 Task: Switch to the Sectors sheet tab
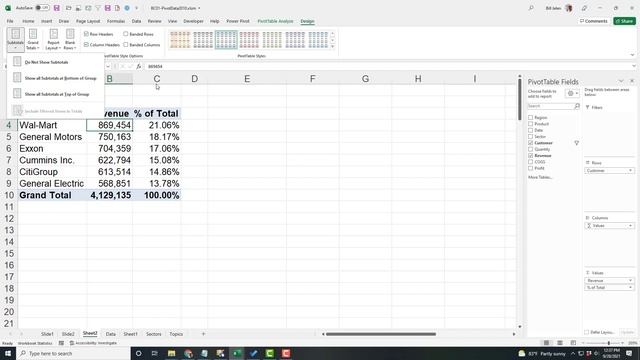(x=153, y=334)
